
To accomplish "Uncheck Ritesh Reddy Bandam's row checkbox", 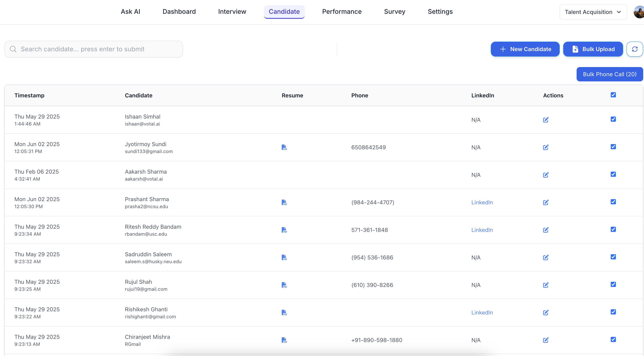I will tap(613, 229).
